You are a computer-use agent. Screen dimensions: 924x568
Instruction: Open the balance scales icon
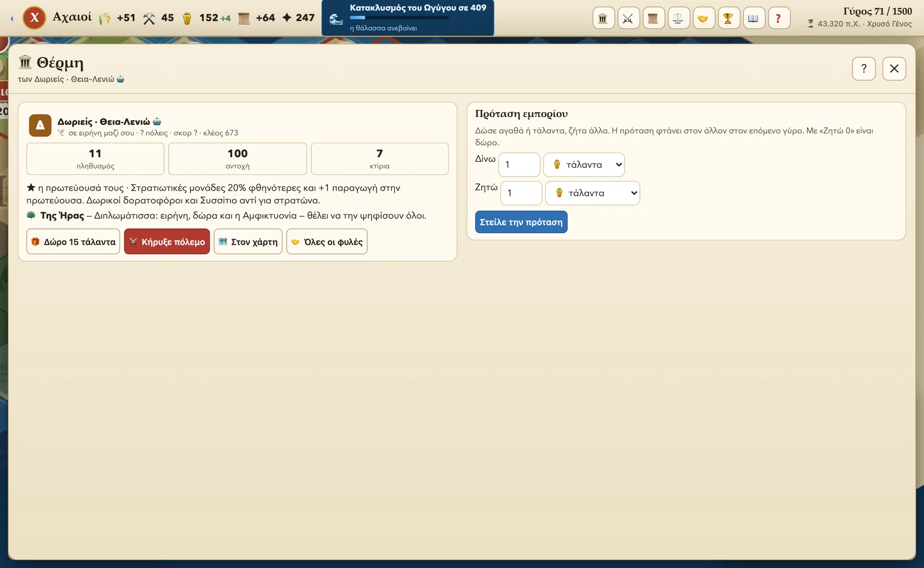click(678, 18)
